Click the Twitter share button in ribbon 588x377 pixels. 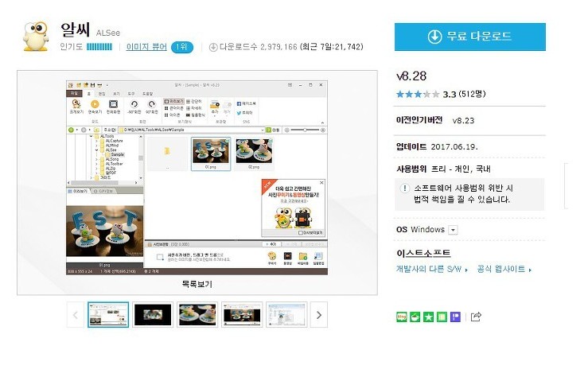click(x=244, y=112)
